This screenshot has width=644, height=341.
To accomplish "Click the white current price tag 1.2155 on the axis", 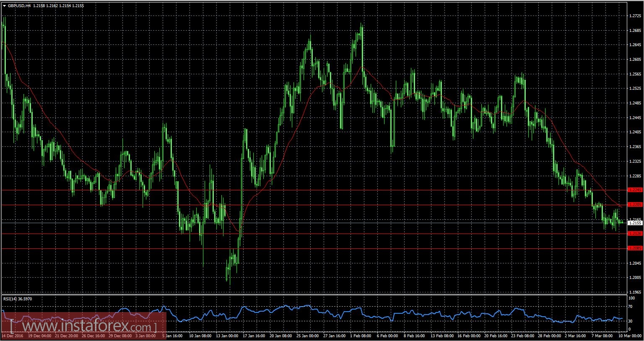I will click(x=635, y=223).
